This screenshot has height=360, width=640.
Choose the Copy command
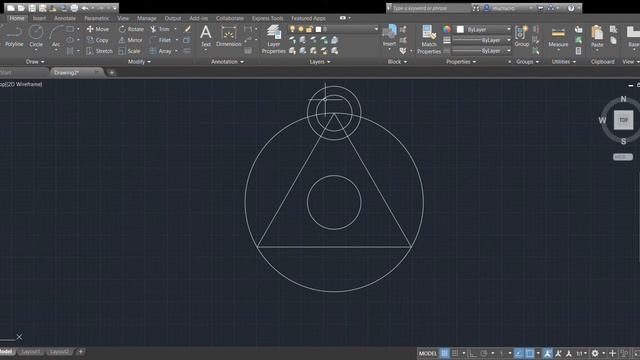click(x=98, y=40)
